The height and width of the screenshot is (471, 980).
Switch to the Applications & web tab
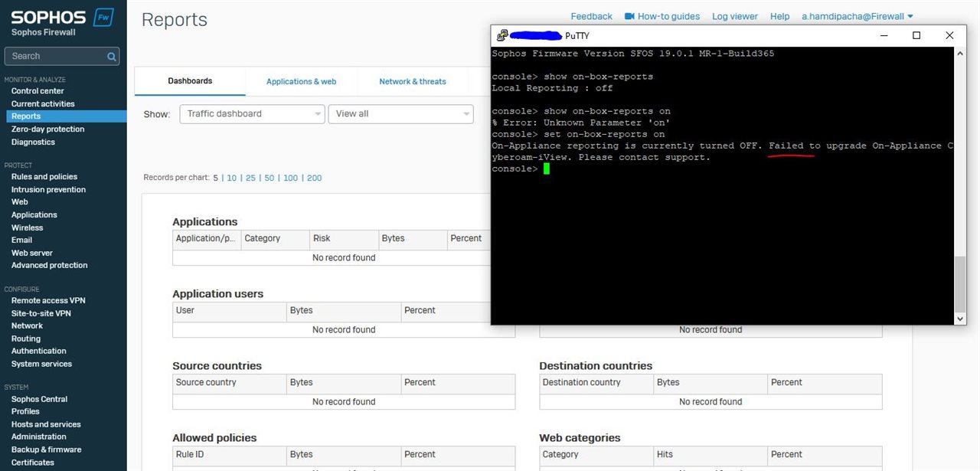tap(301, 81)
